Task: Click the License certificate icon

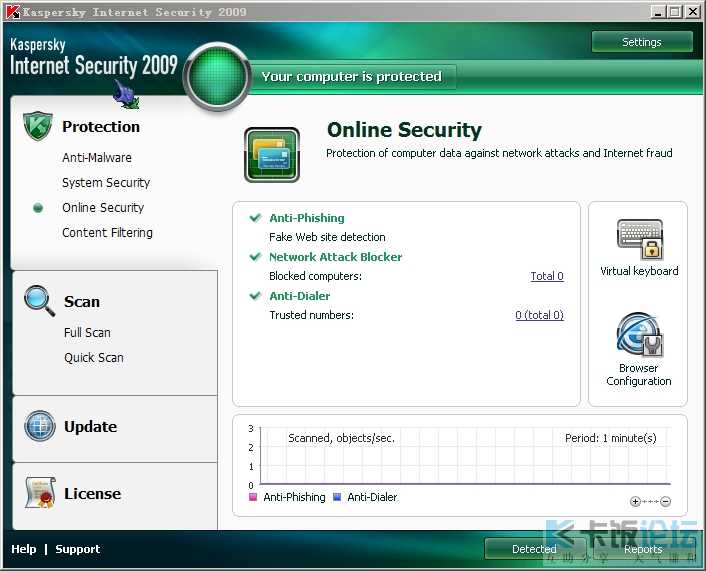Action: tap(41, 493)
